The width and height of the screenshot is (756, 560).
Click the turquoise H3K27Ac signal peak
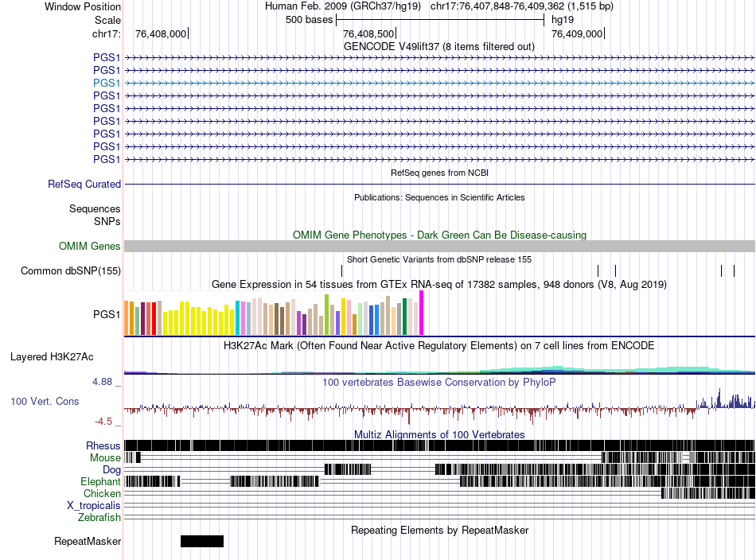pyautogui.click(x=557, y=368)
